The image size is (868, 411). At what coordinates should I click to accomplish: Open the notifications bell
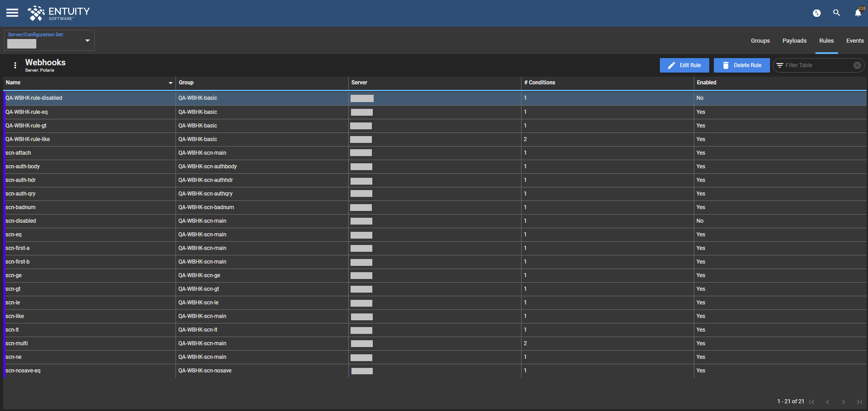point(858,13)
